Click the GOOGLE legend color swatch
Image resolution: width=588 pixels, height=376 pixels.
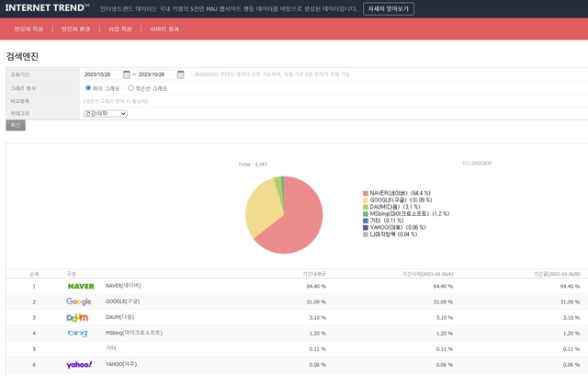[x=366, y=200]
